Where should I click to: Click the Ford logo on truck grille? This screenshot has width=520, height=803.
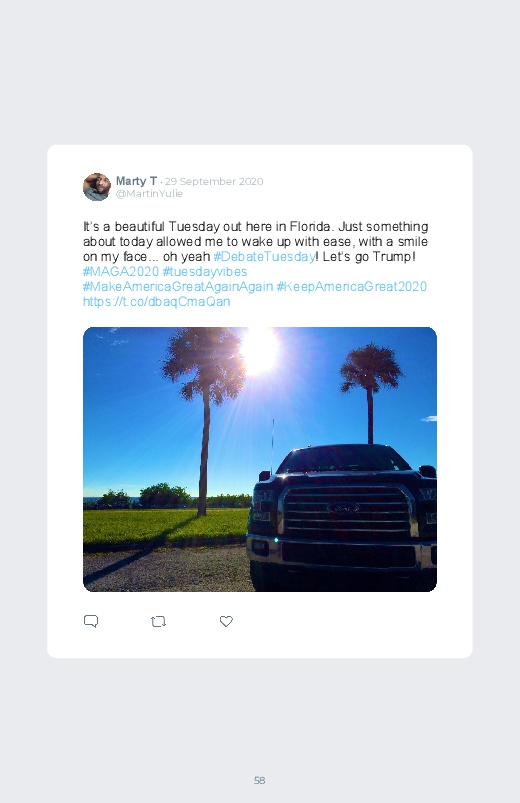(x=343, y=508)
